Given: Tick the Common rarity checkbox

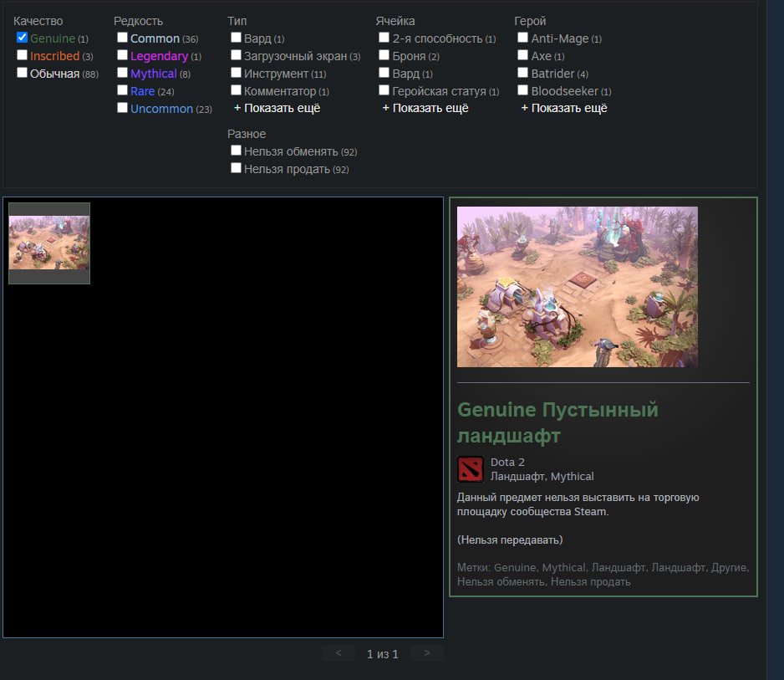Looking at the screenshot, I should 123,38.
